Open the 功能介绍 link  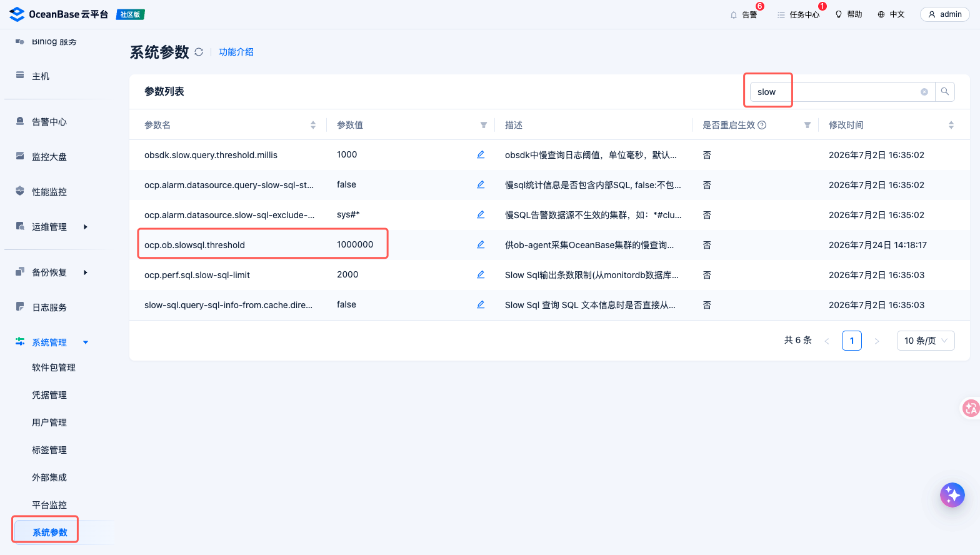pyautogui.click(x=236, y=52)
